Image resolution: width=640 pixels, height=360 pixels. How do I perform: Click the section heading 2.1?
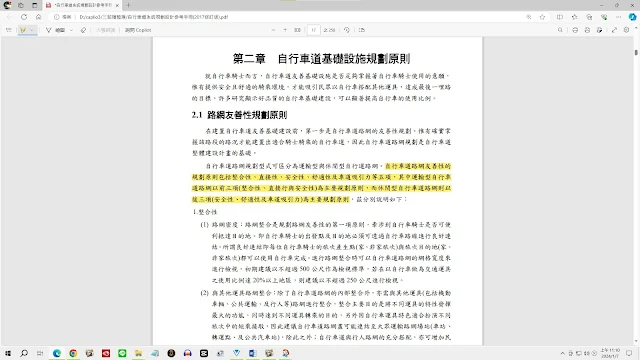(239, 115)
